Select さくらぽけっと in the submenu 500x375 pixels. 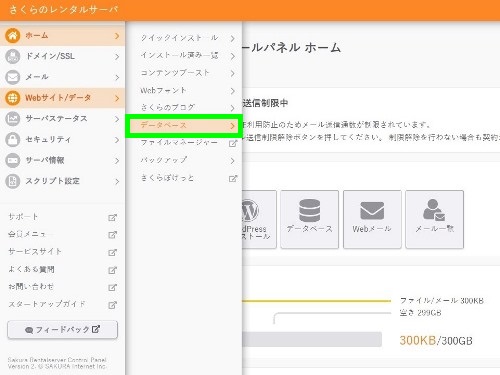pos(167,178)
